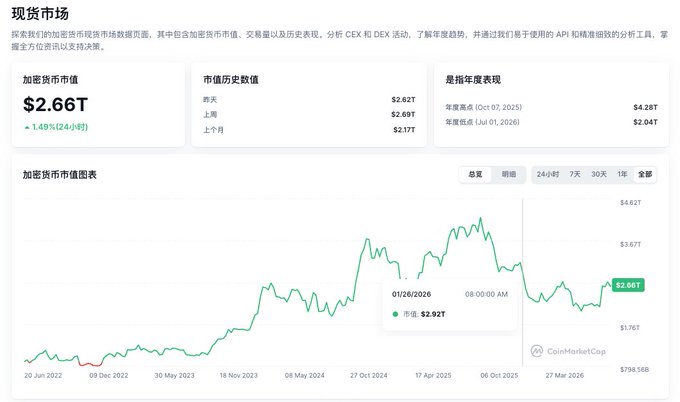The height and width of the screenshot is (402, 680).
Task: Click the 27 Oct 2024 x-axis label
Action: [369, 376]
